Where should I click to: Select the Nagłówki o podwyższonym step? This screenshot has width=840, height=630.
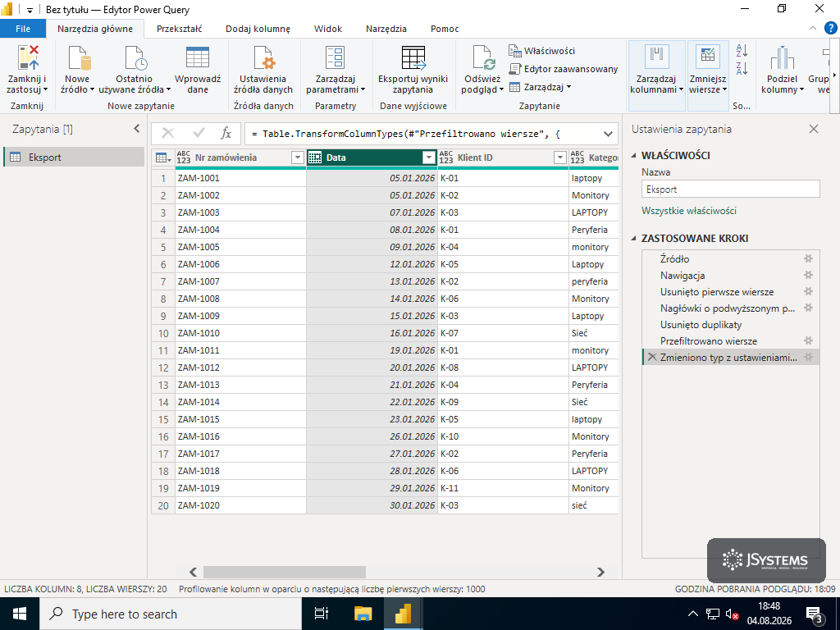coord(730,308)
